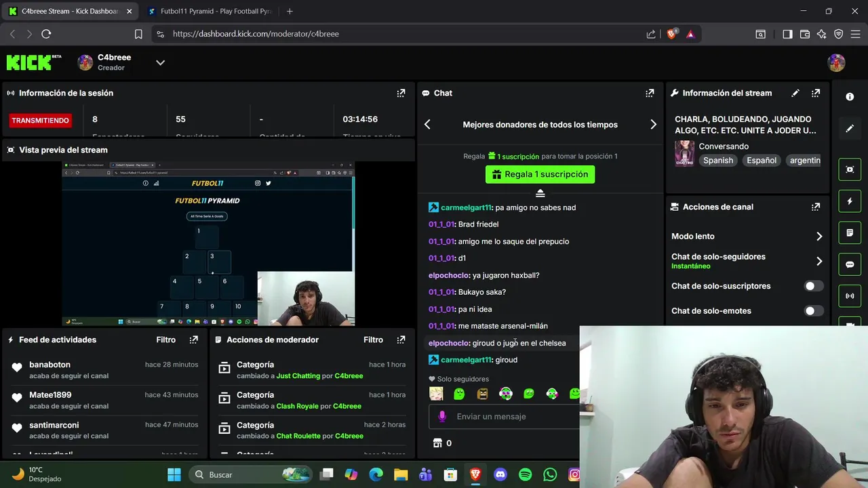Click 01_1_01 in Brad friedel message
Viewport: 868px width, 488px height.
441,224
